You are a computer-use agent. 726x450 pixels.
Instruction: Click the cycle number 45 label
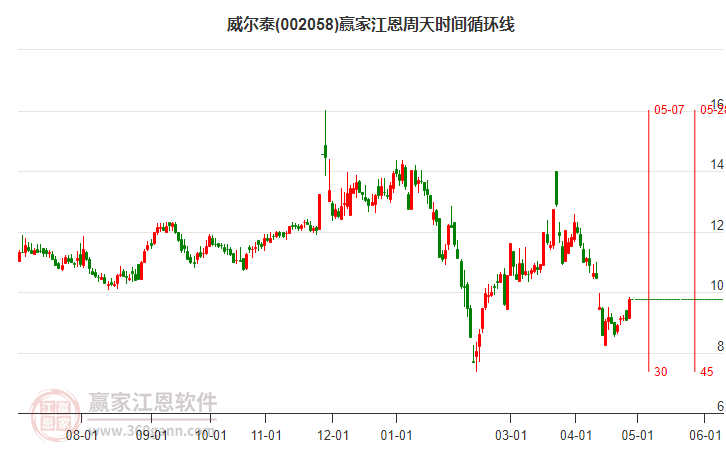coord(707,371)
